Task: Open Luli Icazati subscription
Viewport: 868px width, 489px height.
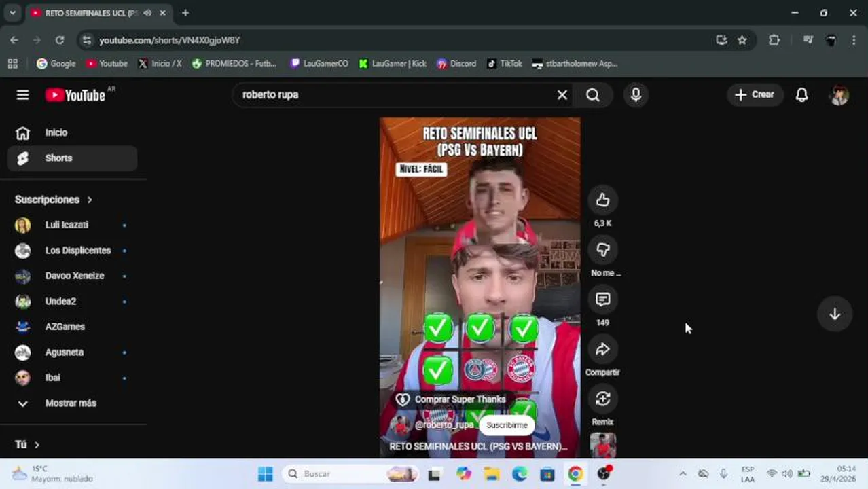Action: point(72,225)
